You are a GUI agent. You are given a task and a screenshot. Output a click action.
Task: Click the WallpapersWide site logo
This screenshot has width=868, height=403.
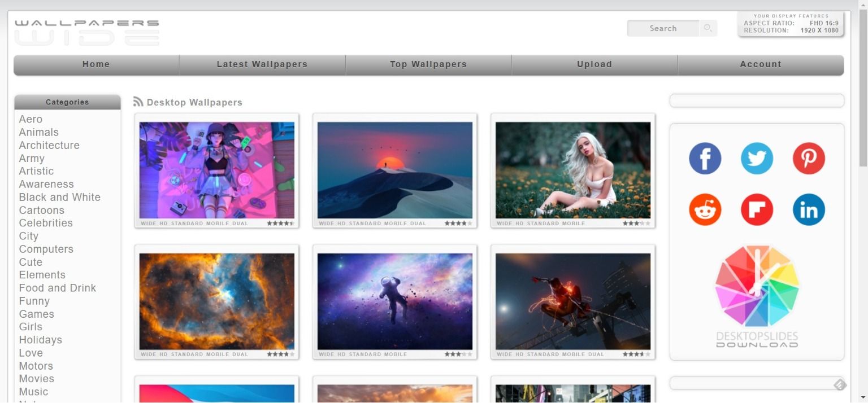click(87, 32)
